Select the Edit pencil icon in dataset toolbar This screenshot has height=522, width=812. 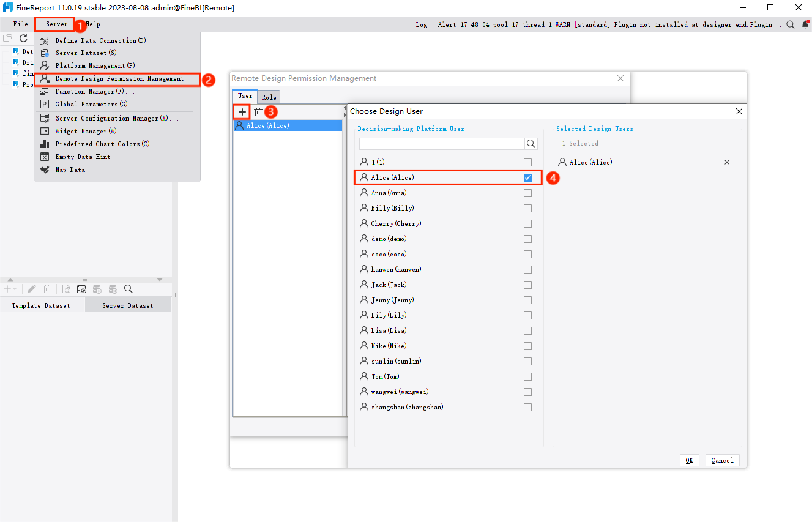pyautogui.click(x=32, y=288)
